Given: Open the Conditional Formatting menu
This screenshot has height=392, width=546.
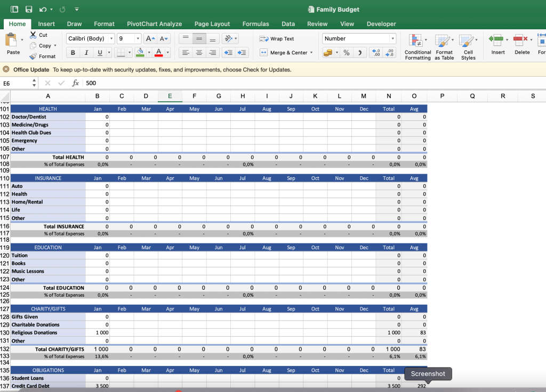Looking at the screenshot, I should point(417,46).
